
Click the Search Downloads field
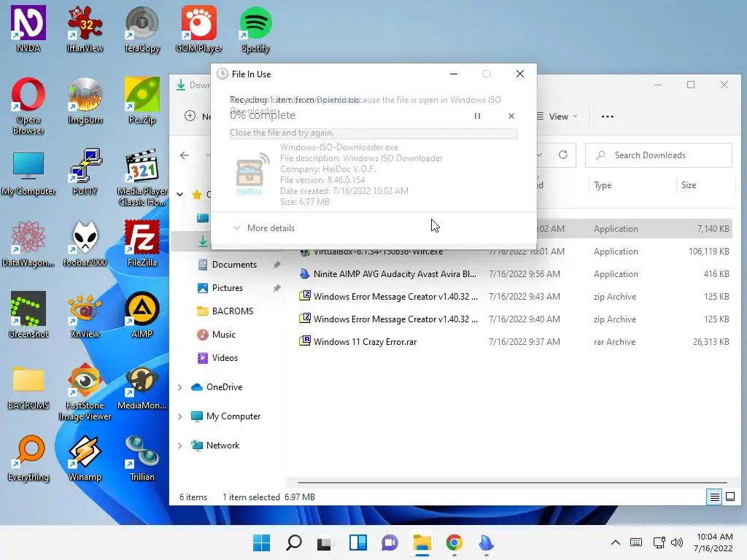point(659,155)
